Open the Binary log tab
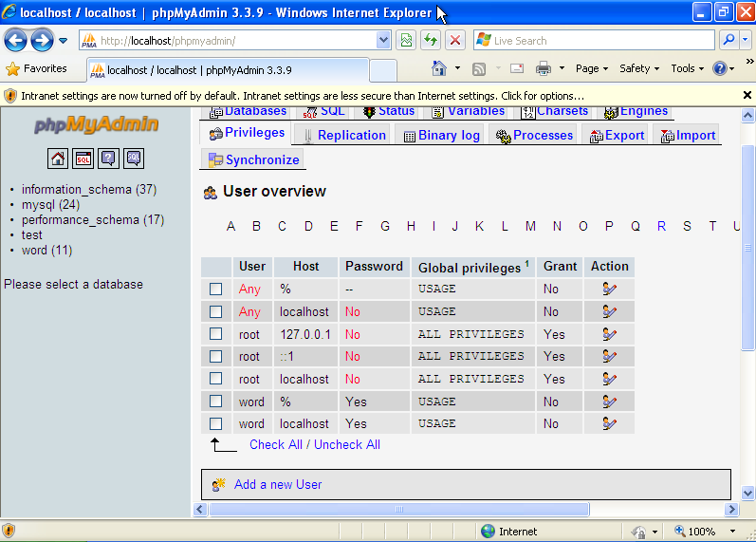The height and width of the screenshot is (542, 756). [441, 135]
